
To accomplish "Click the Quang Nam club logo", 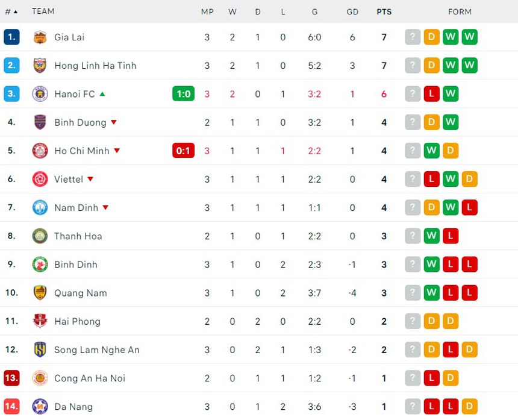I will point(40,293).
